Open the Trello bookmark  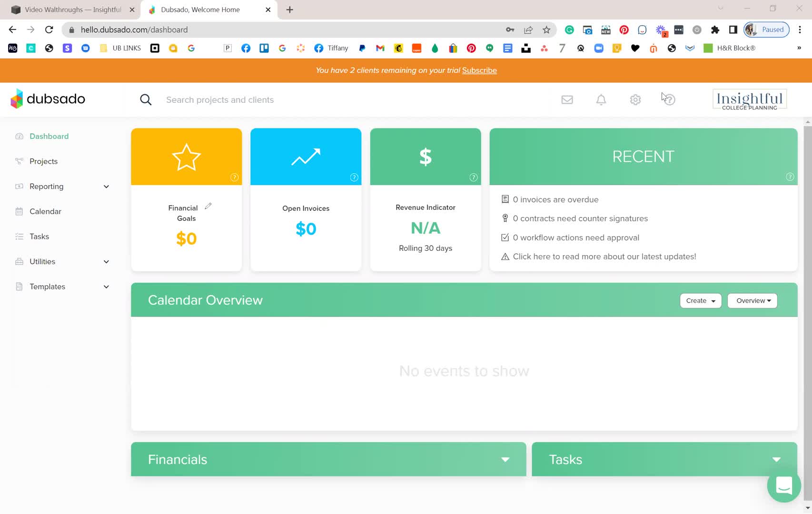click(x=264, y=48)
